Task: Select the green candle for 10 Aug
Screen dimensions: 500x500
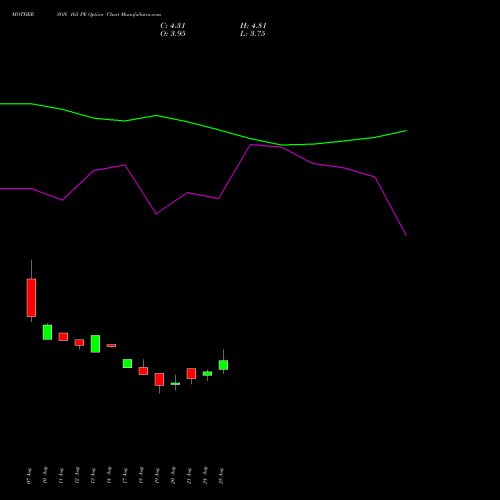Action: pyautogui.click(x=47, y=332)
